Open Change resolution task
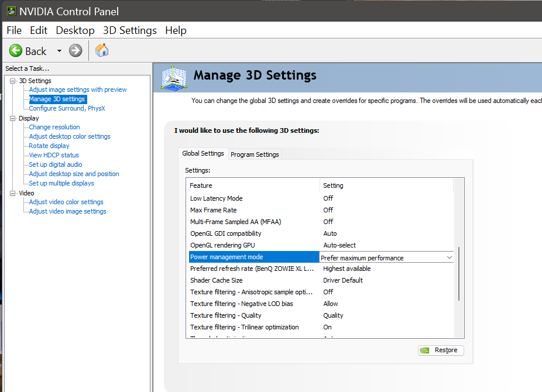542x392 pixels. (54, 127)
